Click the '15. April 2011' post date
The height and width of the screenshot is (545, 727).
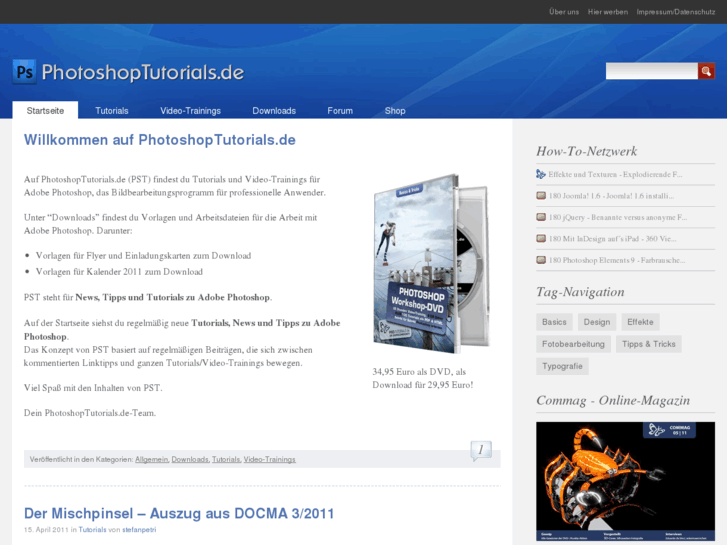(46, 530)
